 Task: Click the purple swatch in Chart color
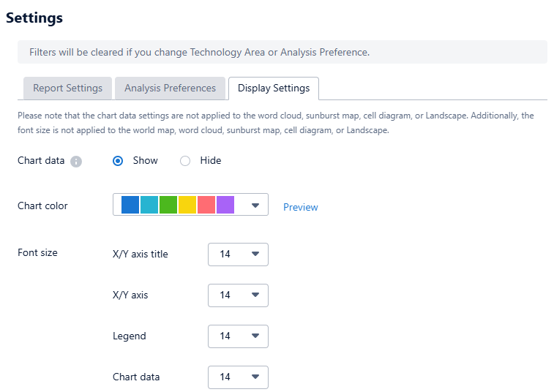[225, 205]
